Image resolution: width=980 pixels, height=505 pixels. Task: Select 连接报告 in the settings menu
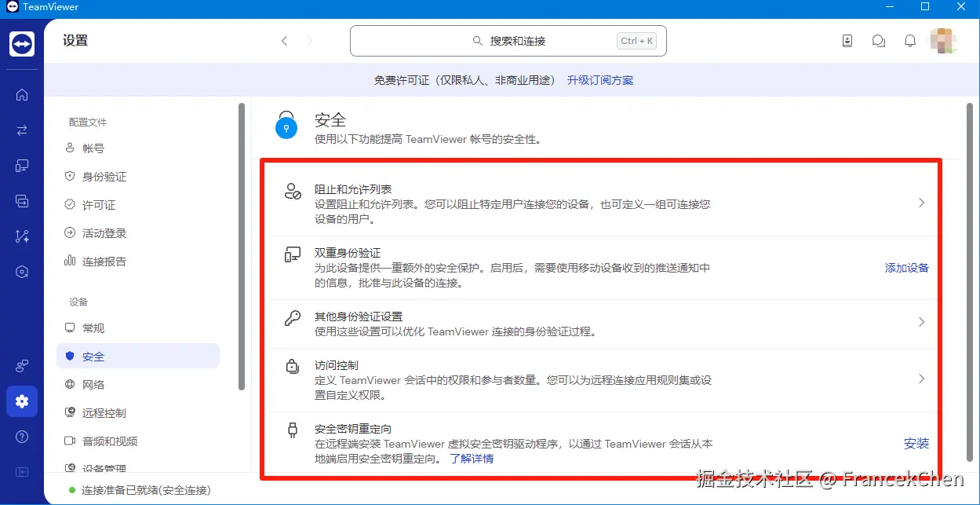138,262
